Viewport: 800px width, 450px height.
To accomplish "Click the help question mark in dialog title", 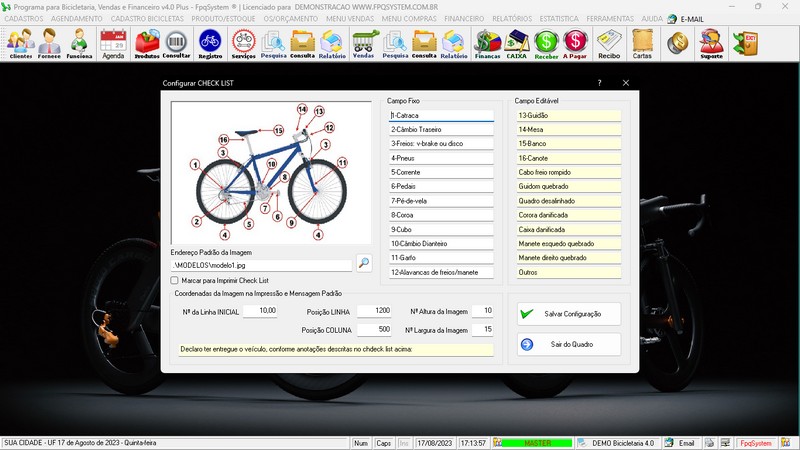I will 599,83.
